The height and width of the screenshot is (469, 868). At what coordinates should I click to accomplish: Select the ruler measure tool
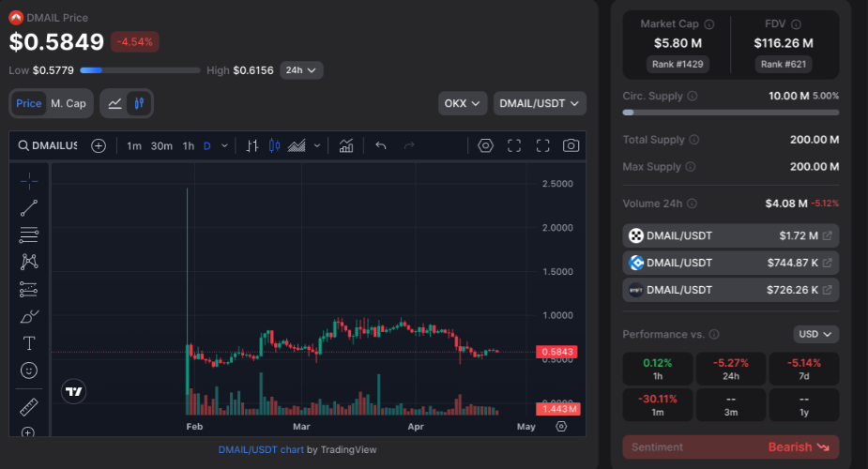click(x=29, y=408)
